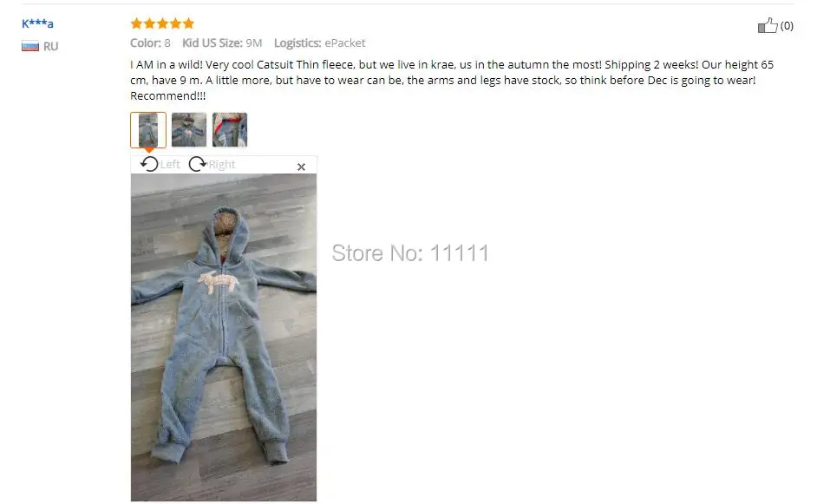Click the enlarged blue jumpsuit photo
Image resolution: width=817 pixels, height=504 pixels.
pos(224,337)
